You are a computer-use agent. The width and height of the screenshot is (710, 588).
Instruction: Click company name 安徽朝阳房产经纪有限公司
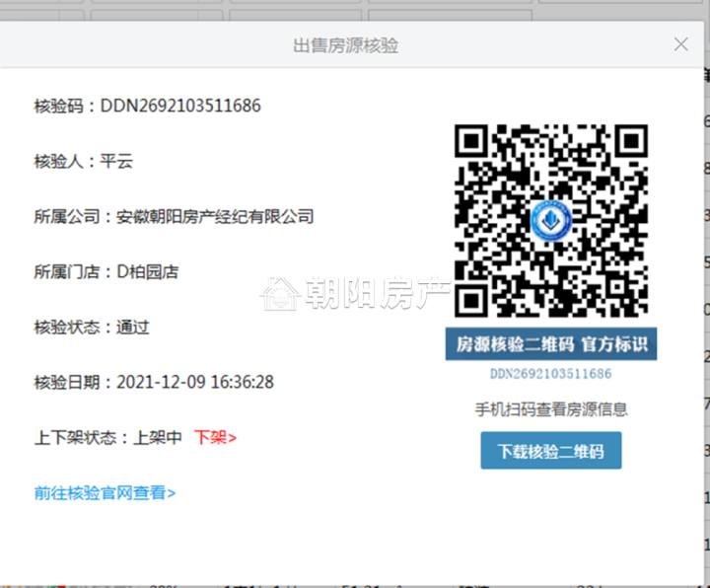point(215,216)
